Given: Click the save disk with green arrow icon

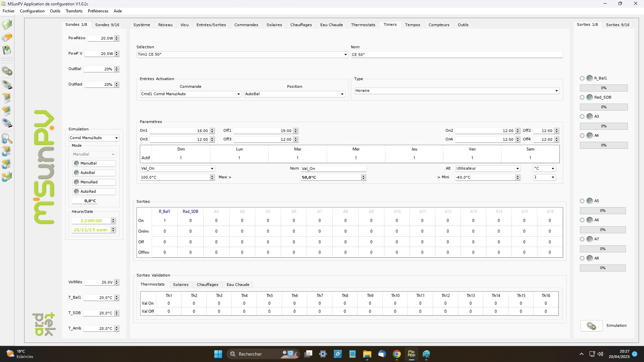Looking at the screenshot, I should [7, 50].
